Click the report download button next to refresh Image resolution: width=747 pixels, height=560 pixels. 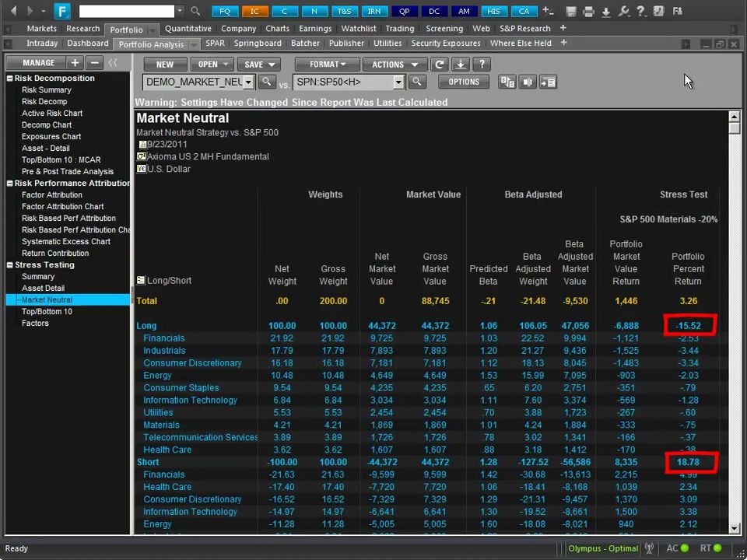(x=460, y=65)
